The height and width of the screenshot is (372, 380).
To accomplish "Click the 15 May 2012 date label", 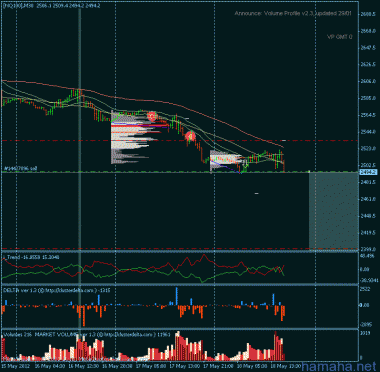I will click(15, 365).
